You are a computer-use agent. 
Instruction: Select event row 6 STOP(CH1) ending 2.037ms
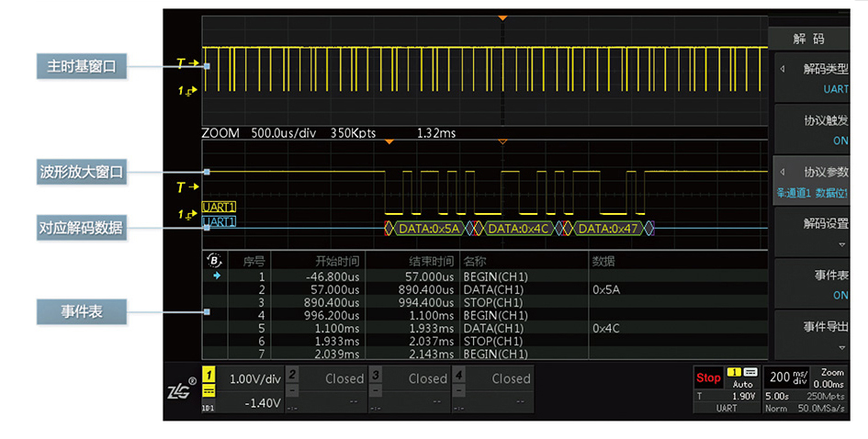(485, 341)
